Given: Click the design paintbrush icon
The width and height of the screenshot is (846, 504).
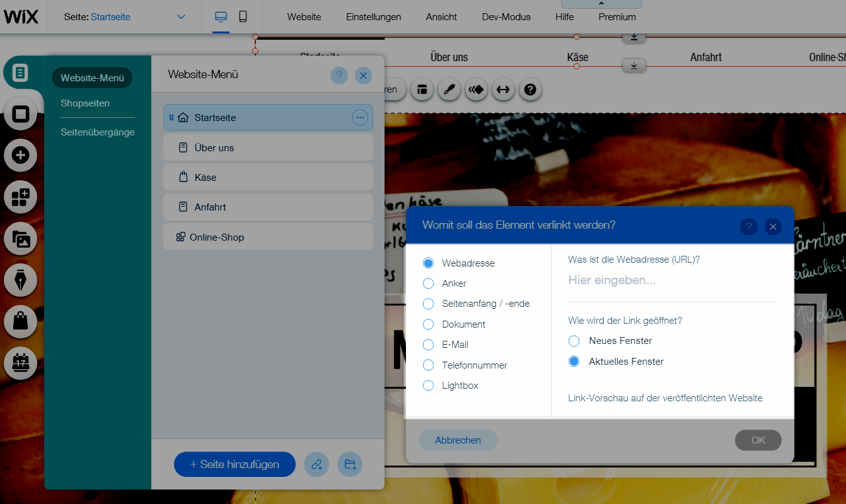Looking at the screenshot, I should [x=449, y=89].
